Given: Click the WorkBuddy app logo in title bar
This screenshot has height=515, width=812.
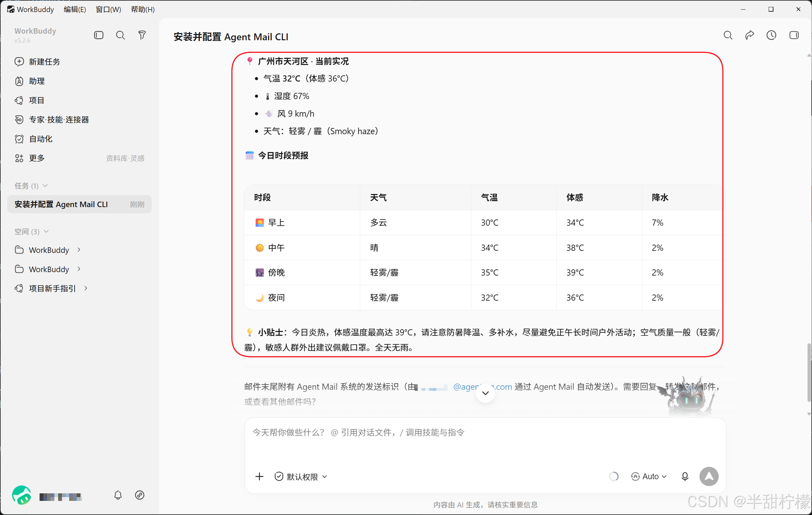Looking at the screenshot, I should pos(11,9).
